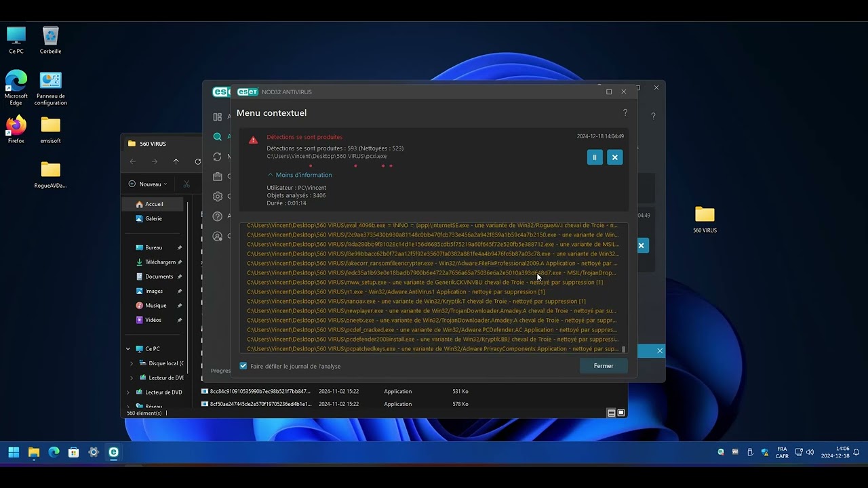868x488 pixels.
Task: Open ESET's settings gear sidebar icon
Action: point(217,197)
